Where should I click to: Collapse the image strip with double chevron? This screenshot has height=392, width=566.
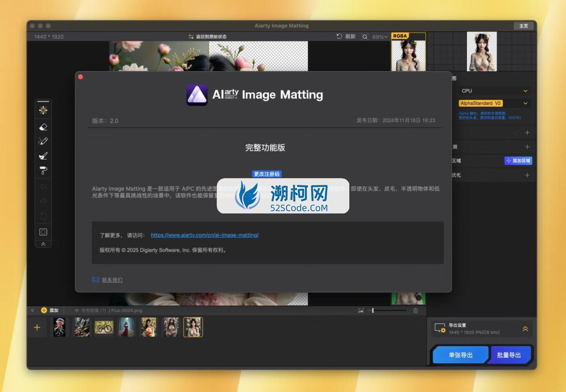point(33,310)
